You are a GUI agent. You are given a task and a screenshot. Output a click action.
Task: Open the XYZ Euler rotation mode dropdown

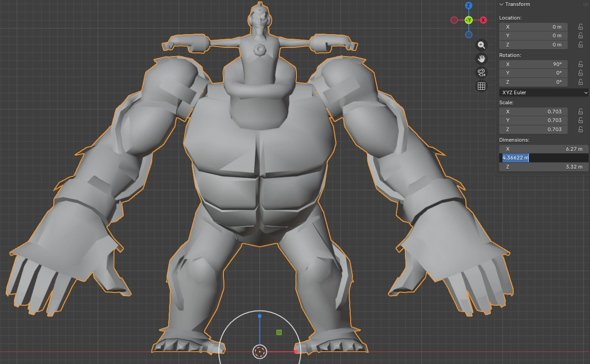point(543,92)
